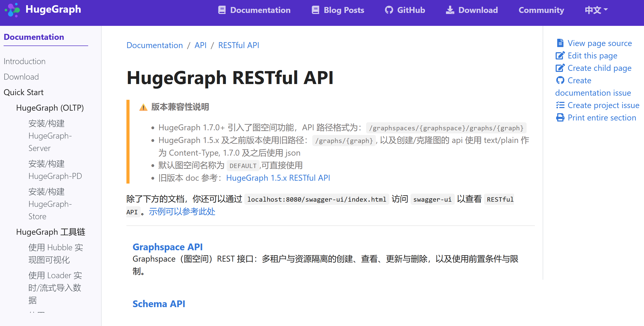
Task: Open the HugeGraph 1.5.x RESTful API link
Action: (x=278, y=178)
